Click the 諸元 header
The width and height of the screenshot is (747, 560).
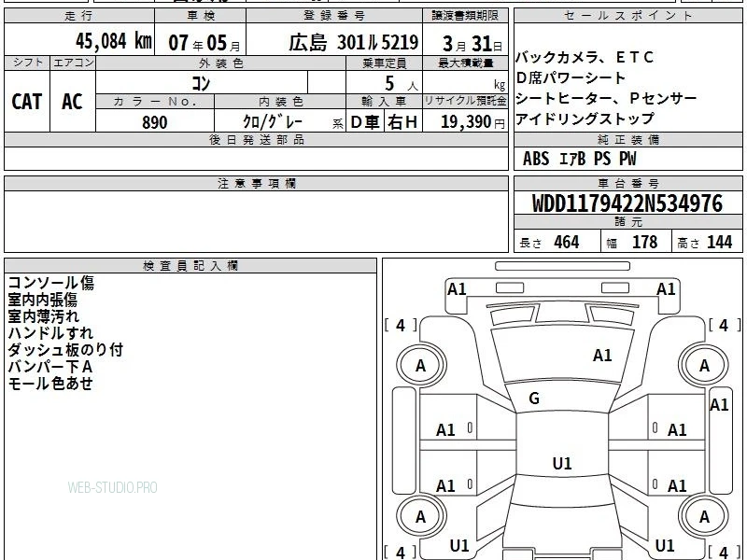coord(628,221)
